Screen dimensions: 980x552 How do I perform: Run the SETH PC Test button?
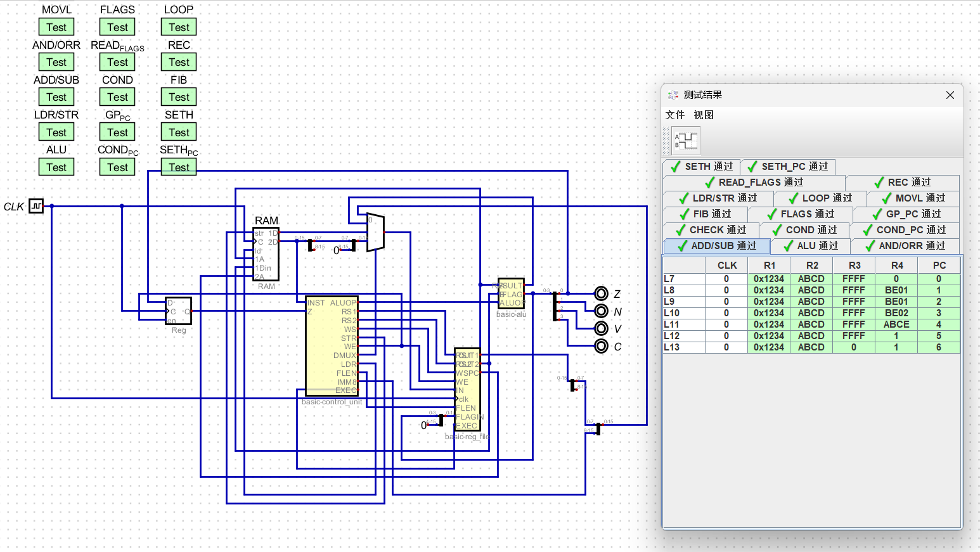179,167
